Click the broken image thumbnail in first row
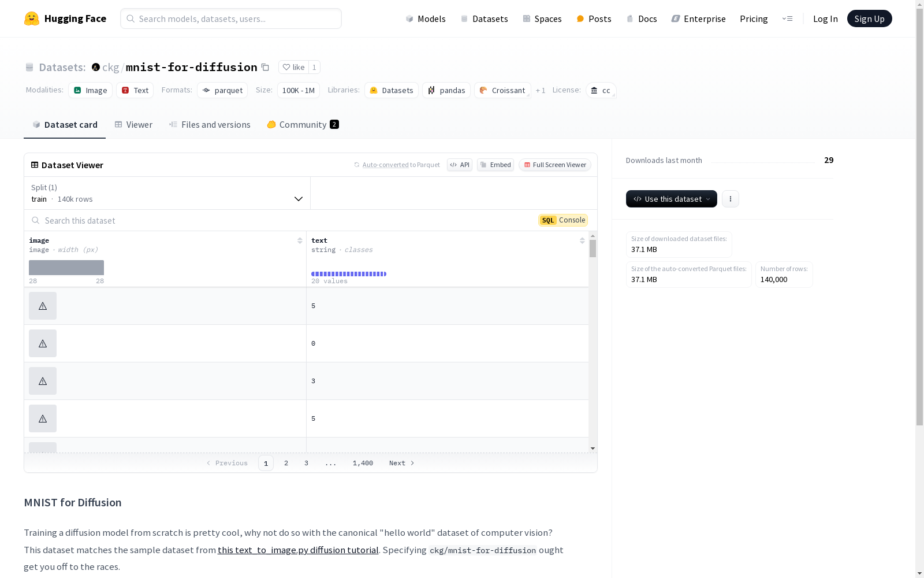This screenshot has width=924, height=578. pos(43,306)
